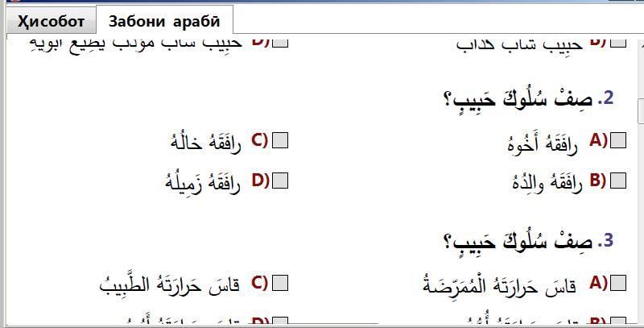The width and height of the screenshot is (644, 328).
Task: Click the answer ending in الطَّبِيبُ
Action: point(170,284)
